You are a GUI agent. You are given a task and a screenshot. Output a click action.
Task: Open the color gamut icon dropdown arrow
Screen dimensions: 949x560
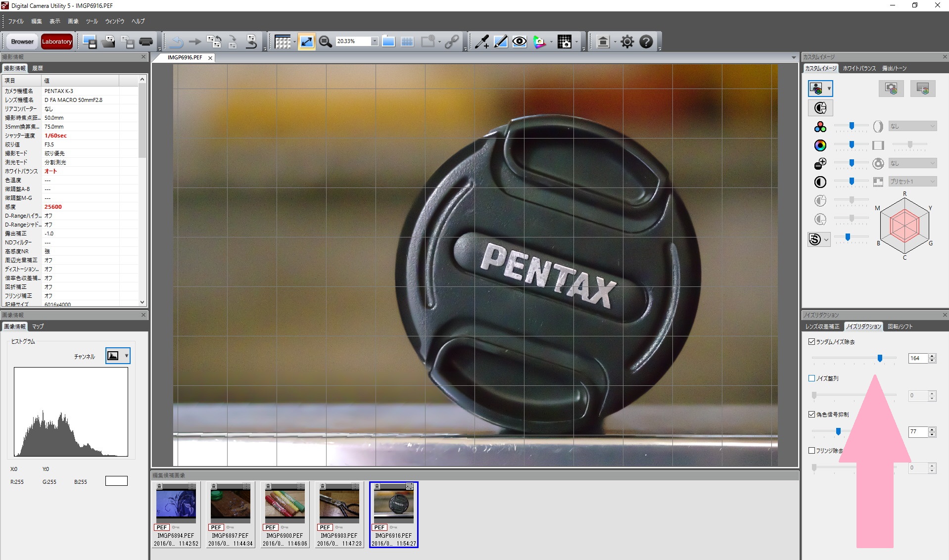click(x=551, y=42)
